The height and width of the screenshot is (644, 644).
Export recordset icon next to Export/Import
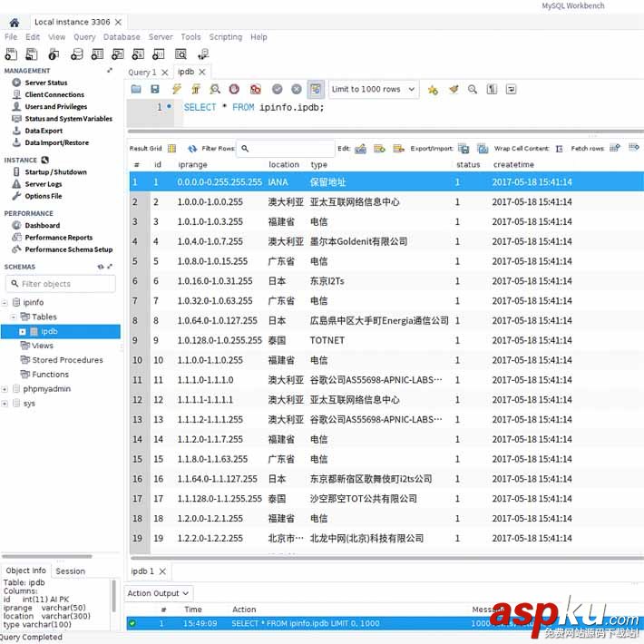point(463,148)
